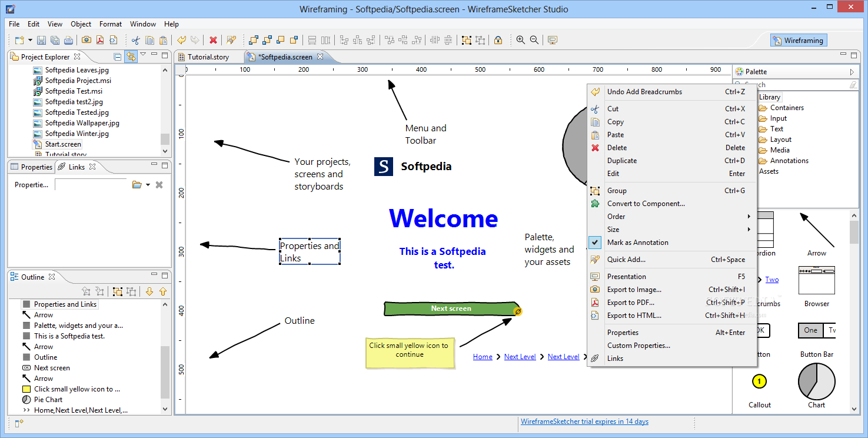The image size is (868, 438).
Task: Click the Links panel Properties text field
Action: 91,185
